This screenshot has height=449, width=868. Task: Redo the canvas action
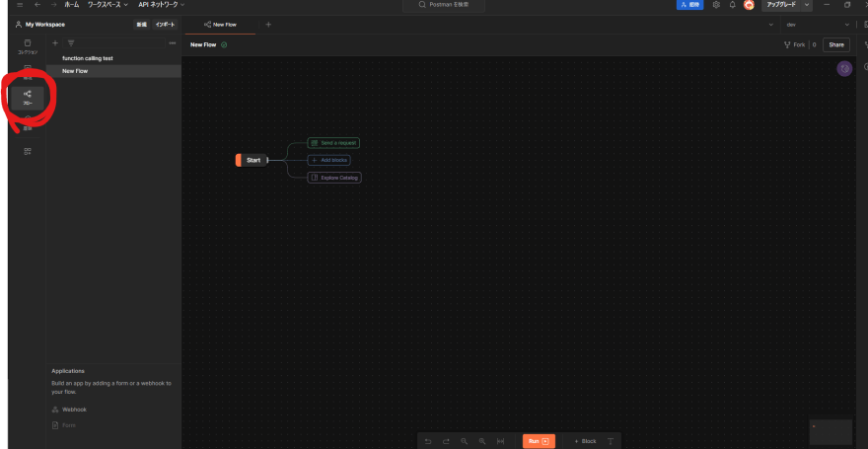[x=446, y=441]
